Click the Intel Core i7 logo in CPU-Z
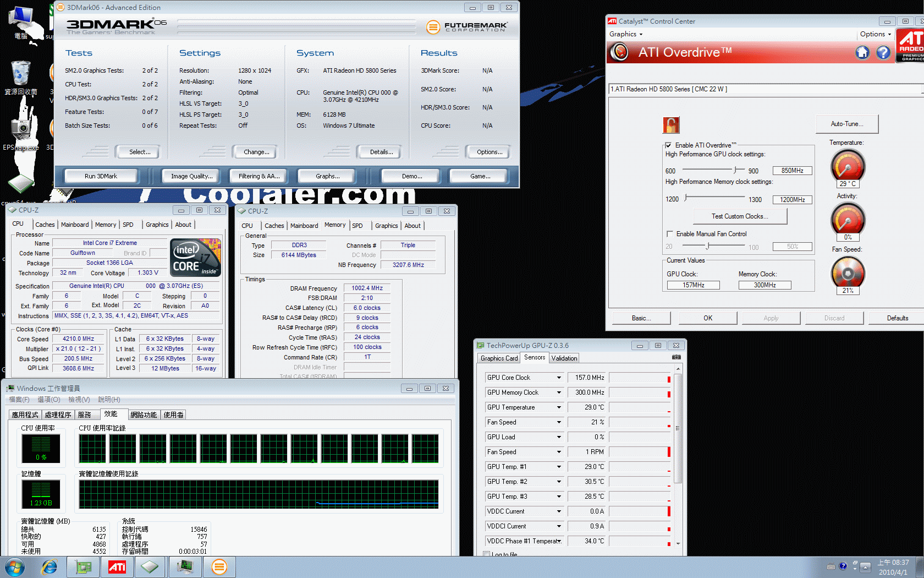 (x=195, y=257)
